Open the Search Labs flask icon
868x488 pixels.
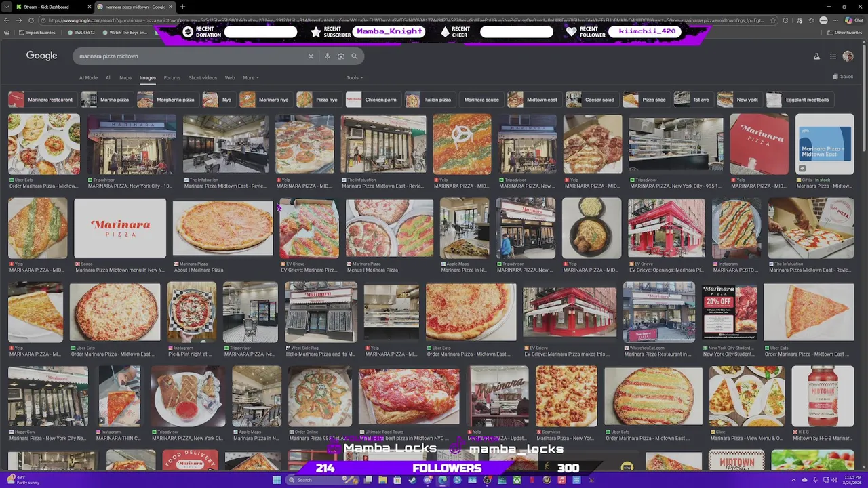pos(816,56)
